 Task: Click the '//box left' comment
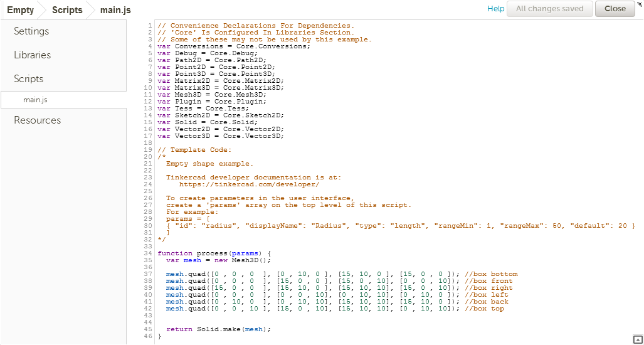pyautogui.click(x=487, y=295)
